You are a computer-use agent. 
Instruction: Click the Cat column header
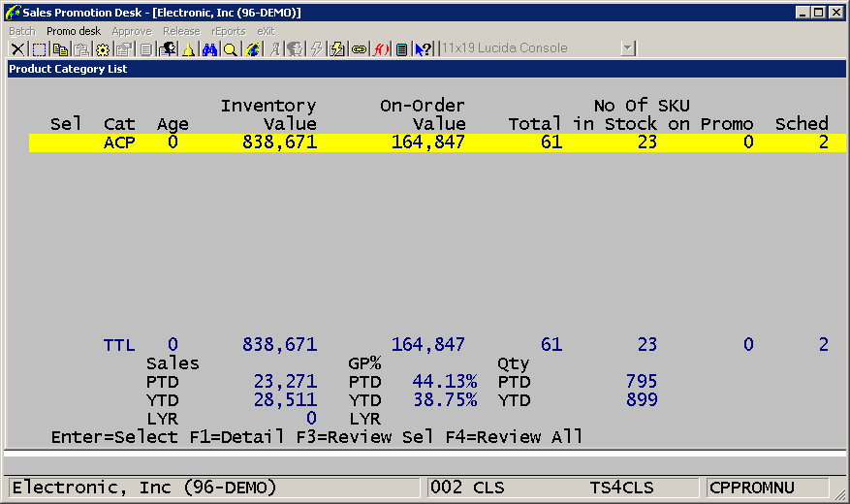pyautogui.click(x=119, y=124)
